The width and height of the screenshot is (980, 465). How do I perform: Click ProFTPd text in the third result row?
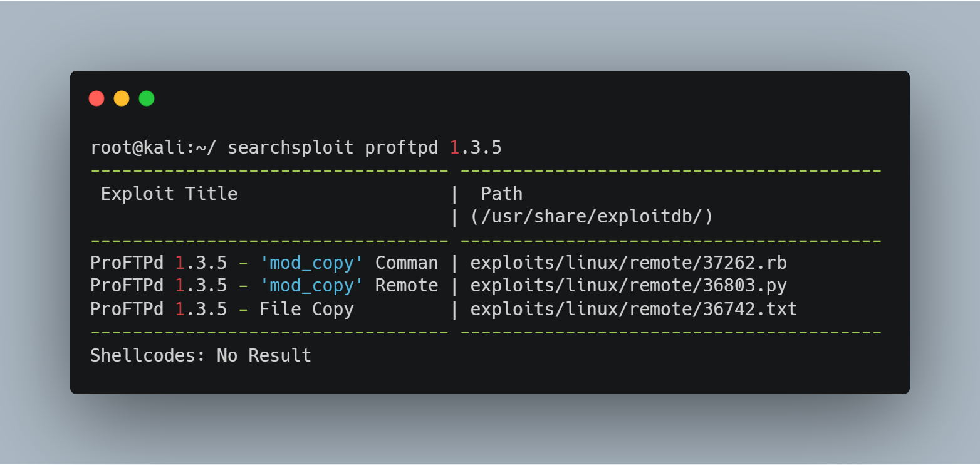(127, 309)
